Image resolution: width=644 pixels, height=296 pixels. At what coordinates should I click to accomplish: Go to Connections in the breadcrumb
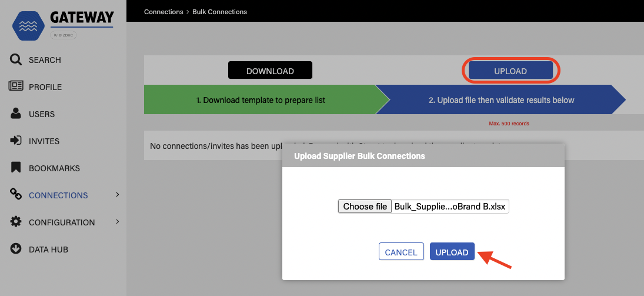(x=165, y=12)
